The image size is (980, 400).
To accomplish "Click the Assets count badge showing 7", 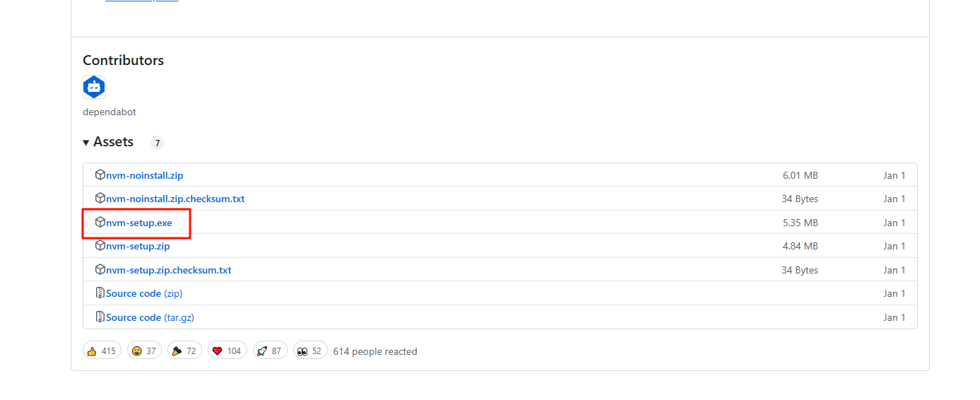I will [157, 143].
